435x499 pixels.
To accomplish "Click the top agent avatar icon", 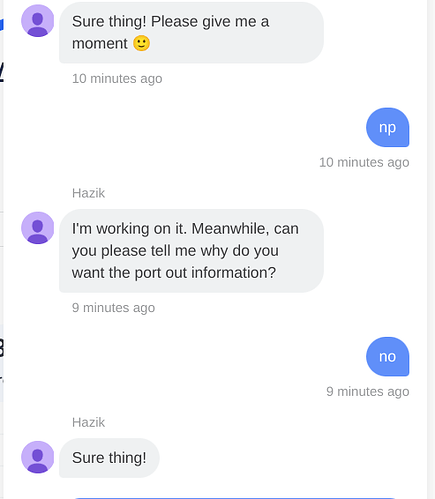I will (x=38, y=21).
